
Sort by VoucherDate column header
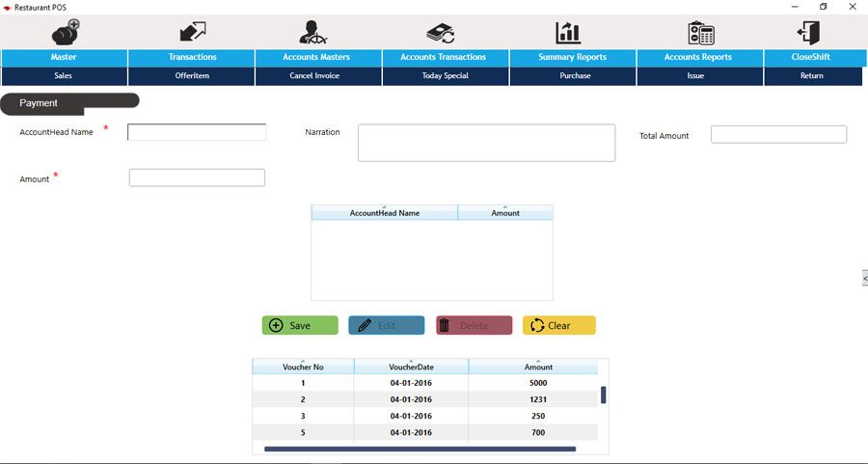point(411,367)
